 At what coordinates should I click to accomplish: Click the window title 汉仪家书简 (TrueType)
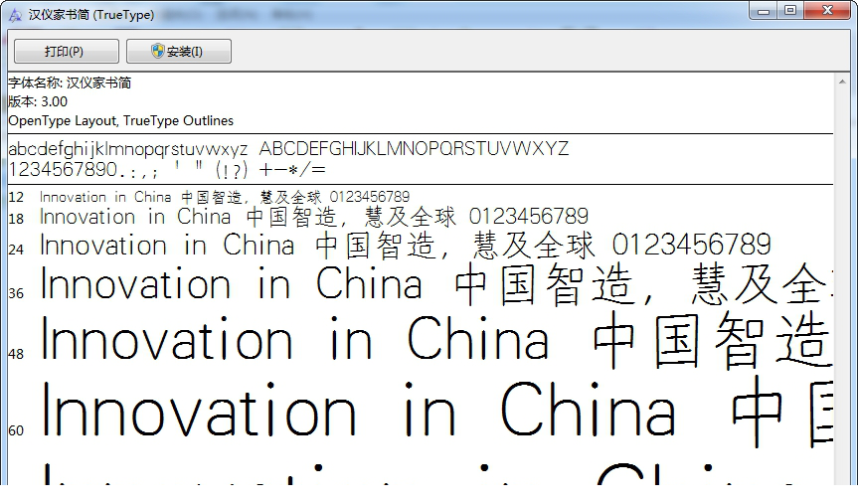point(91,15)
